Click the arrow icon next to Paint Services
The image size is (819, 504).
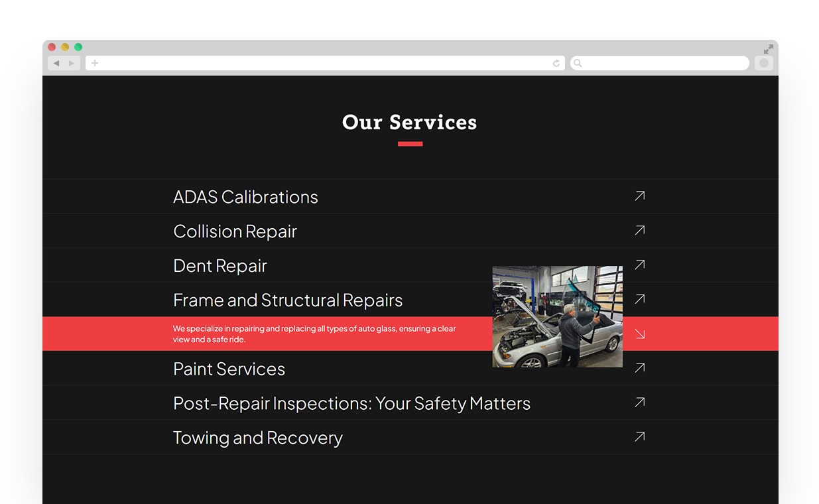tap(639, 368)
